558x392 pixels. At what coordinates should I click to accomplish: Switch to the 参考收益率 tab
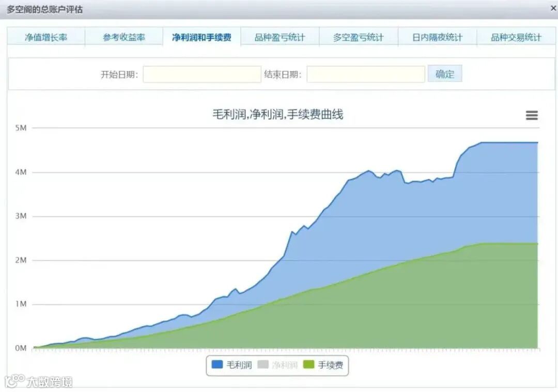pyautogui.click(x=124, y=37)
